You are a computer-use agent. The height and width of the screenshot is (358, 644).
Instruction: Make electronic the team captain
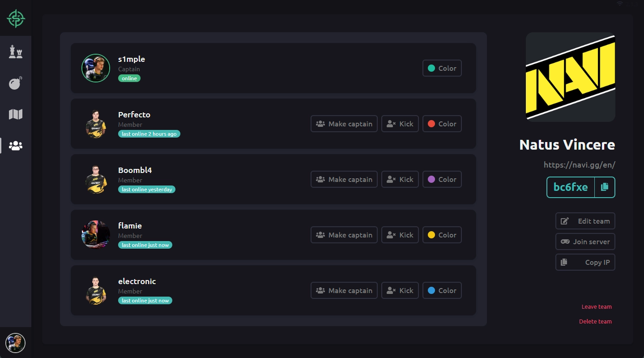point(344,290)
